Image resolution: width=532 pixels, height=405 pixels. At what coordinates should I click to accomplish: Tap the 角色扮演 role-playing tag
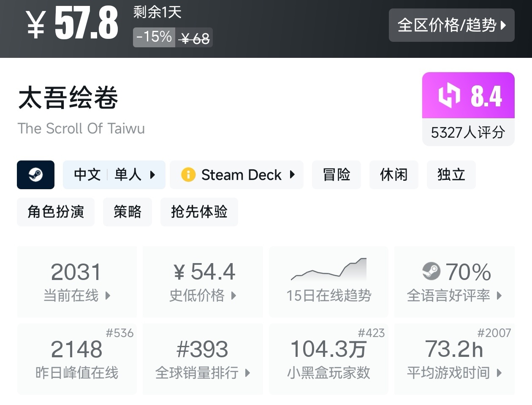coord(56,212)
